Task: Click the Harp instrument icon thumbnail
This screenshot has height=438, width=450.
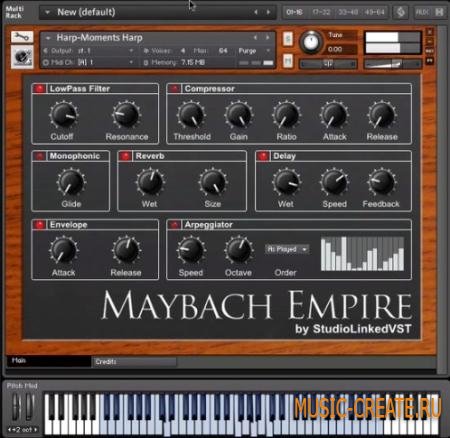Action: tap(22, 57)
